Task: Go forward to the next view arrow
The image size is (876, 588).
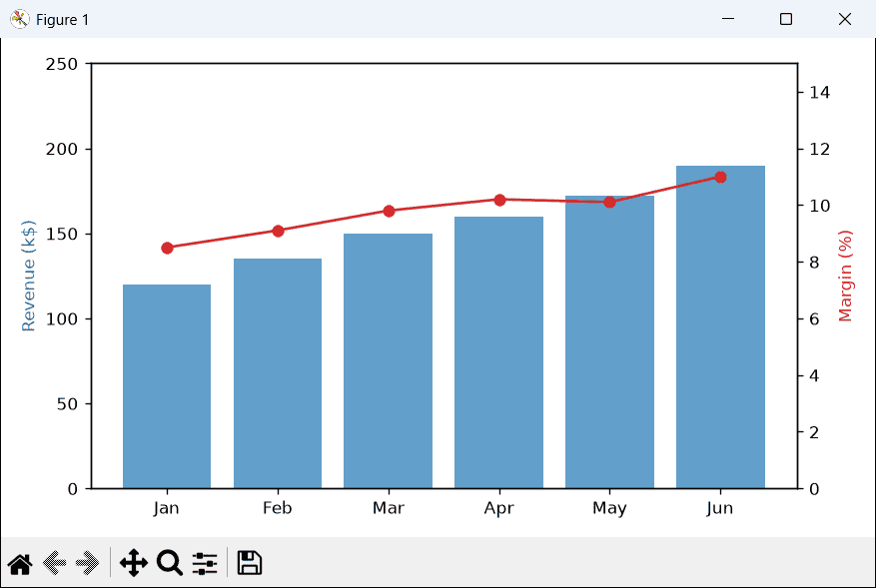Action: (x=88, y=563)
